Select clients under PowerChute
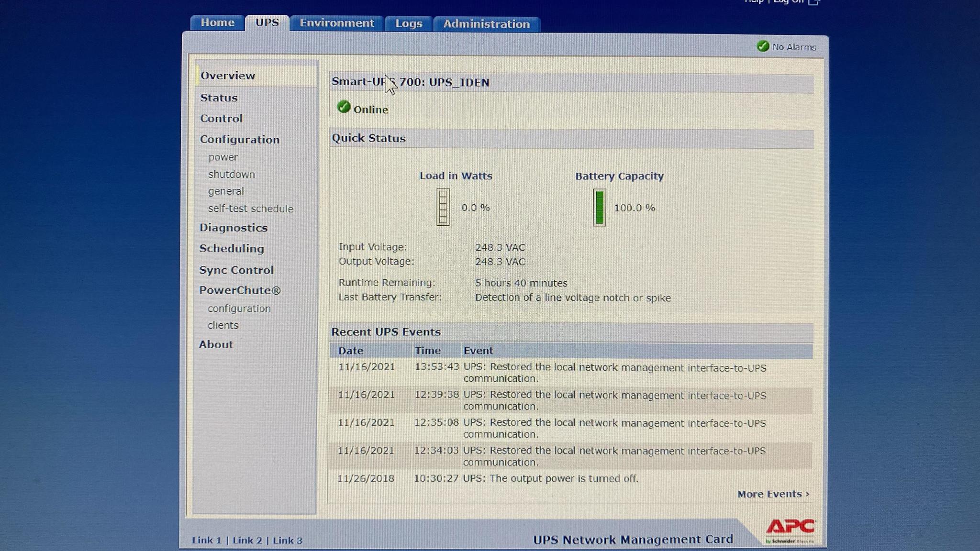Viewport: 980px width, 551px height. tap(223, 325)
